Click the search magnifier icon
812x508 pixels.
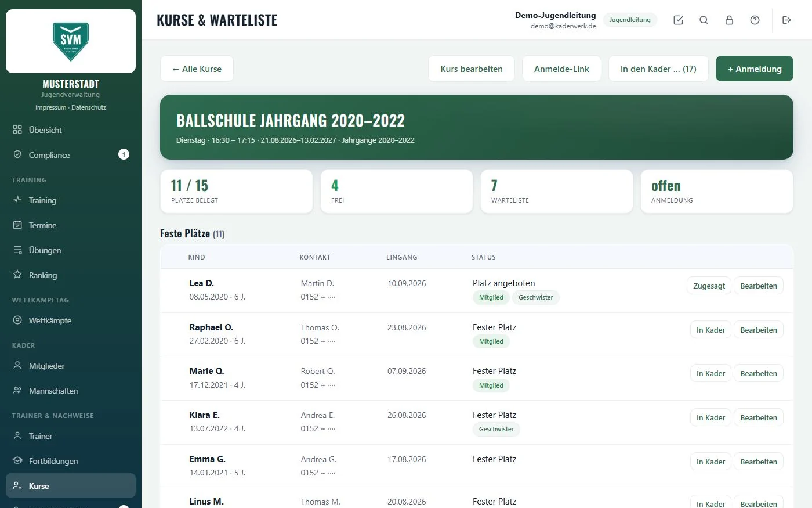704,20
